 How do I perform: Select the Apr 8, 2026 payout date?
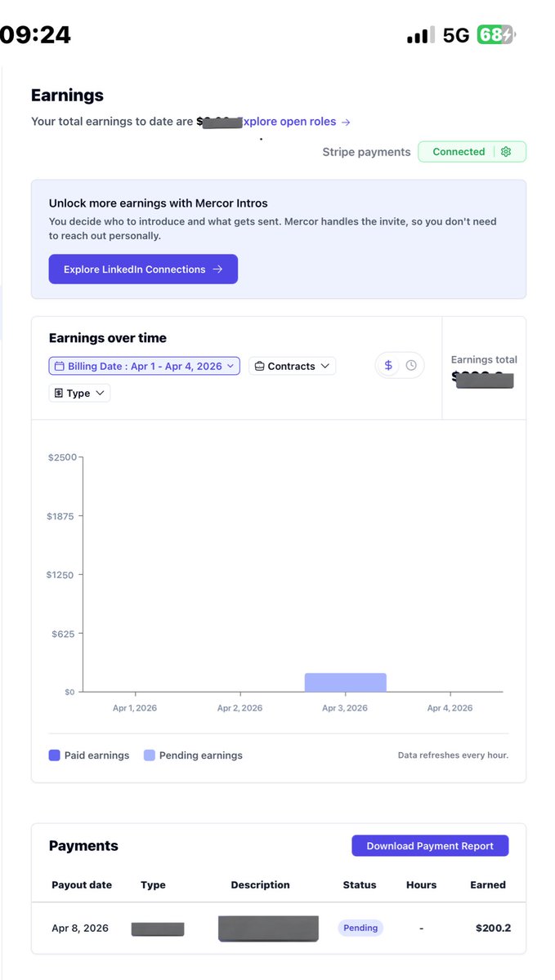(80, 929)
